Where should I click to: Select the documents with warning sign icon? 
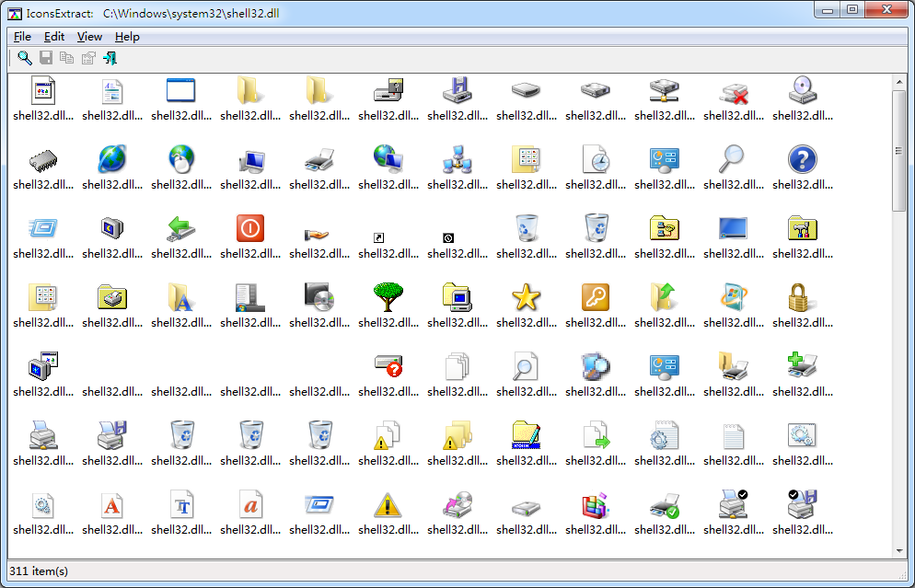tap(388, 435)
